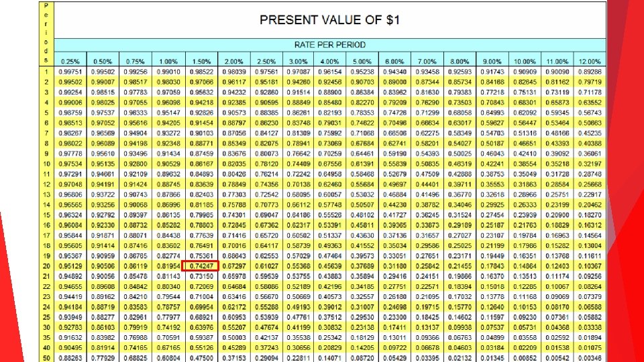Select 0.31180 in period 20 under 6.00%
Screen dimensions: 644x362
(394, 266)
